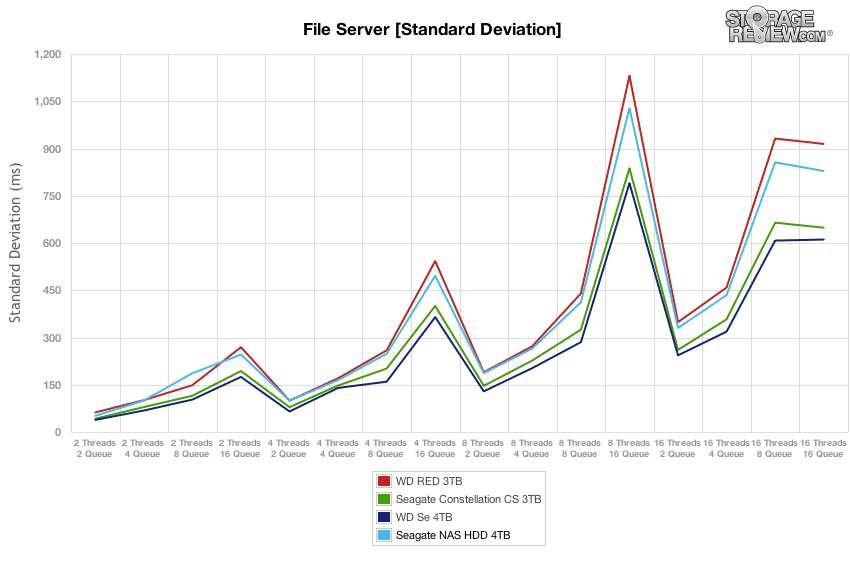The image size is (850, 570).
Task: Click the 2 Threads 8 Queue axis label
Action: pos(191,449)
